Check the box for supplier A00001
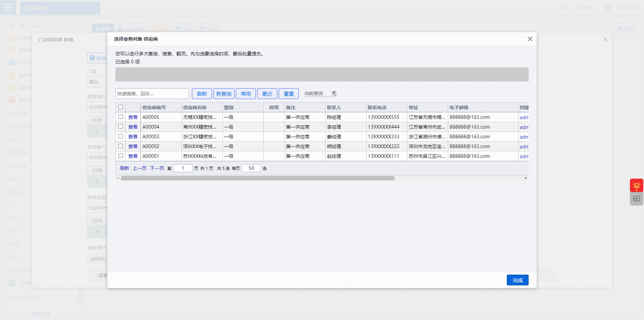 (x=120, y=156)
